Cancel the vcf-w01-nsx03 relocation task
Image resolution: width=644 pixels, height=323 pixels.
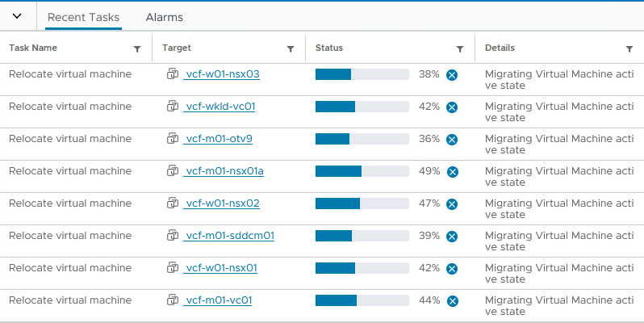pyautogui.click(x=452, y=75)
